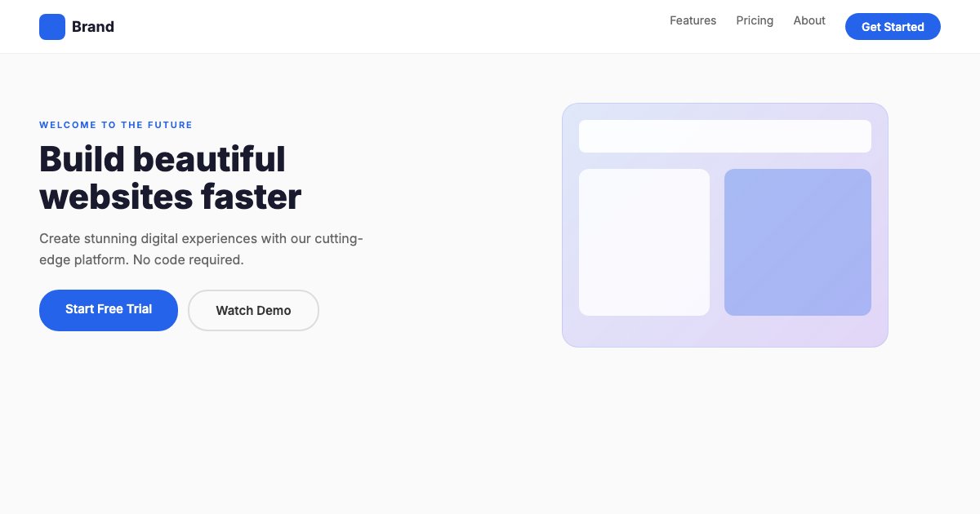The height and width of the screenshot is (514, 980).
Task: Click the wide white bar atop the hero mockup
Action: [x=725, y=135]
